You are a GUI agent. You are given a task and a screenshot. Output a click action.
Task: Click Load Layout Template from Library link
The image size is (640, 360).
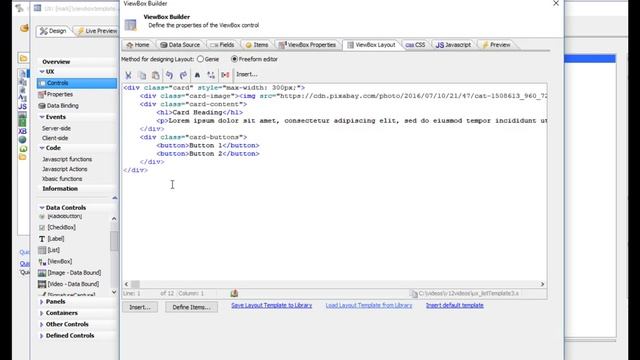(369, 305)
